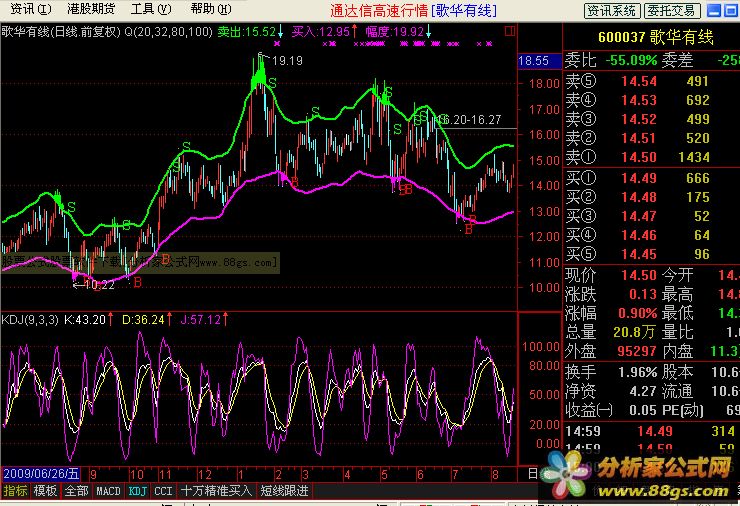Click the 买④ 14.46 order row

coord(651,235)
